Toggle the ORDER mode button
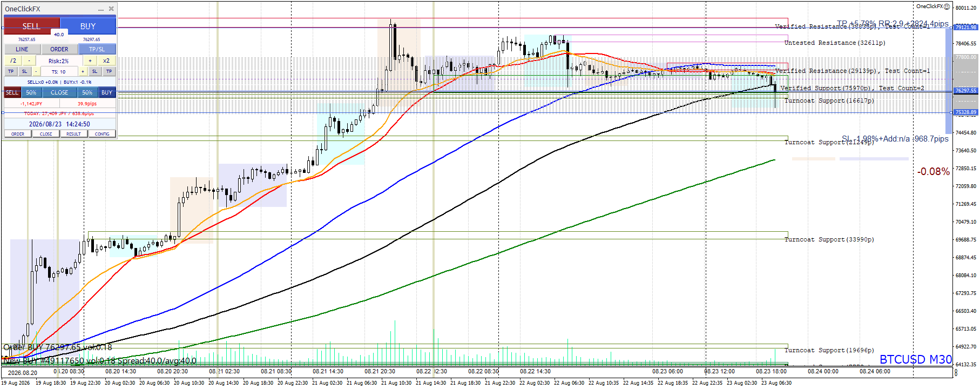 (59, 49)
